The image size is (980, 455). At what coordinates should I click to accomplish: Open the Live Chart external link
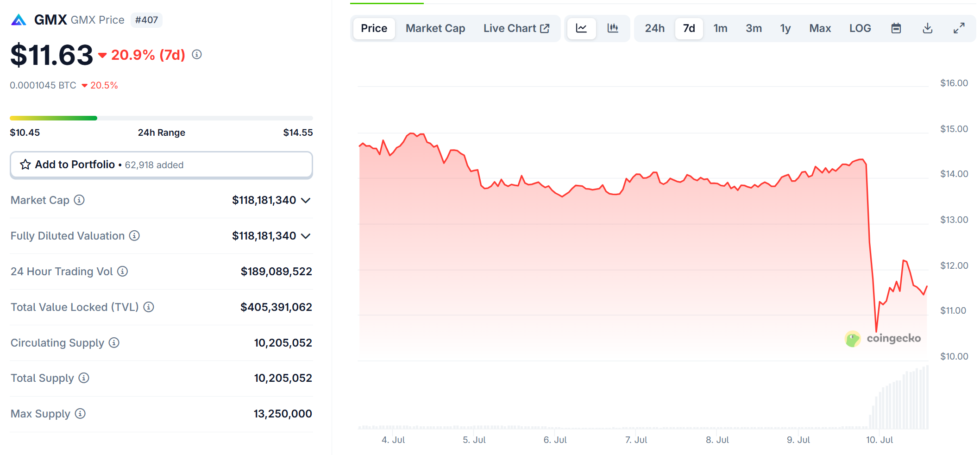516,28
